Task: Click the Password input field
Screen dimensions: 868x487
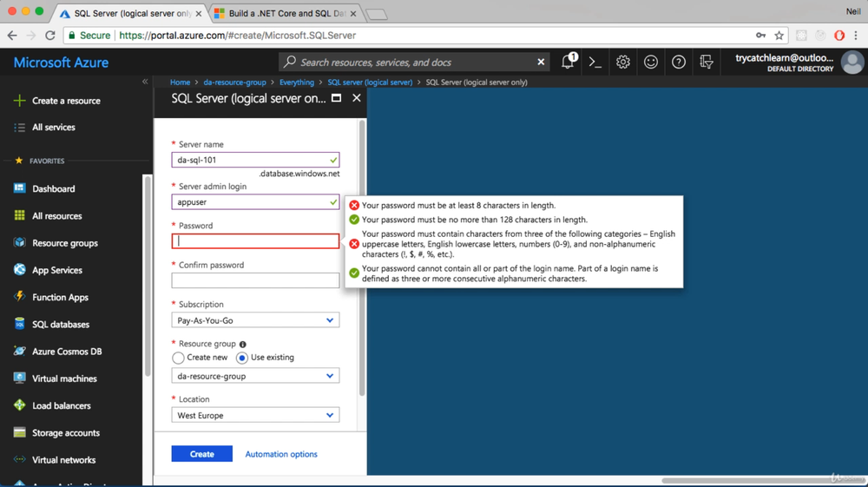Action: click(x=255, y=241)
